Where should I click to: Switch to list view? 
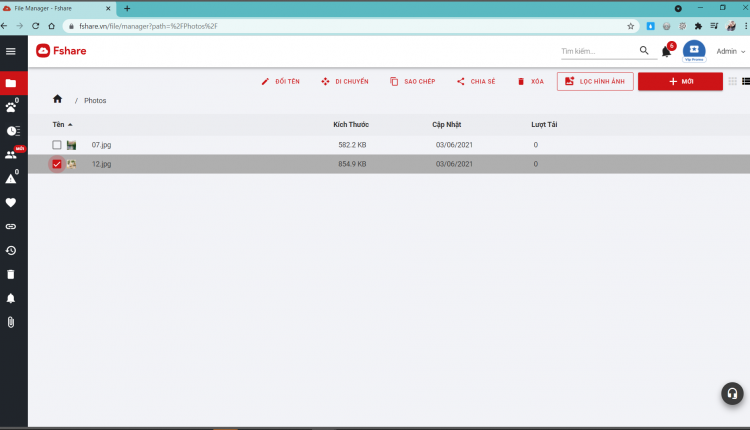tap(746, 81)
